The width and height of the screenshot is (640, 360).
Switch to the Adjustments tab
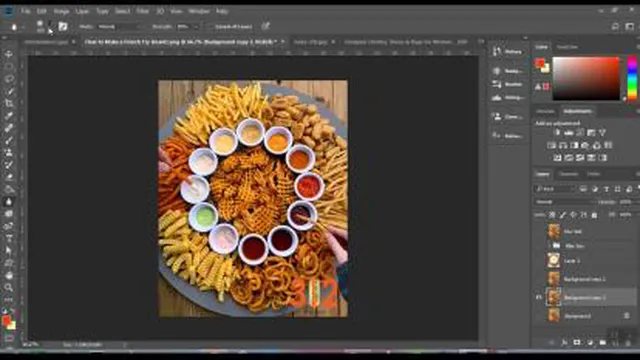point(577,111)
